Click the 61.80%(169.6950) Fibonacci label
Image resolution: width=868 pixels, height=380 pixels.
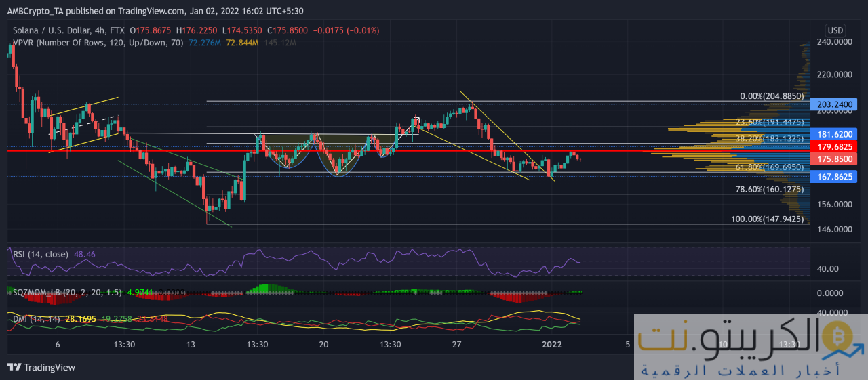tap(770, 167)
